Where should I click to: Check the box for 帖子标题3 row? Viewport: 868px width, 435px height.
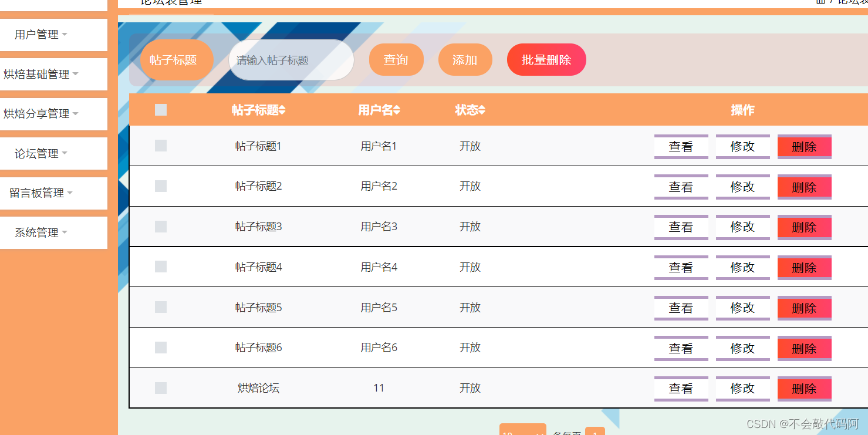pos(161,227)
